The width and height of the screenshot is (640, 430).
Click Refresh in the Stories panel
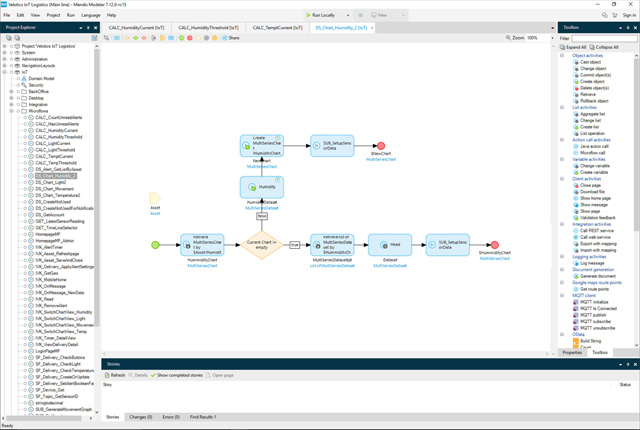click(x=115, y=375)
